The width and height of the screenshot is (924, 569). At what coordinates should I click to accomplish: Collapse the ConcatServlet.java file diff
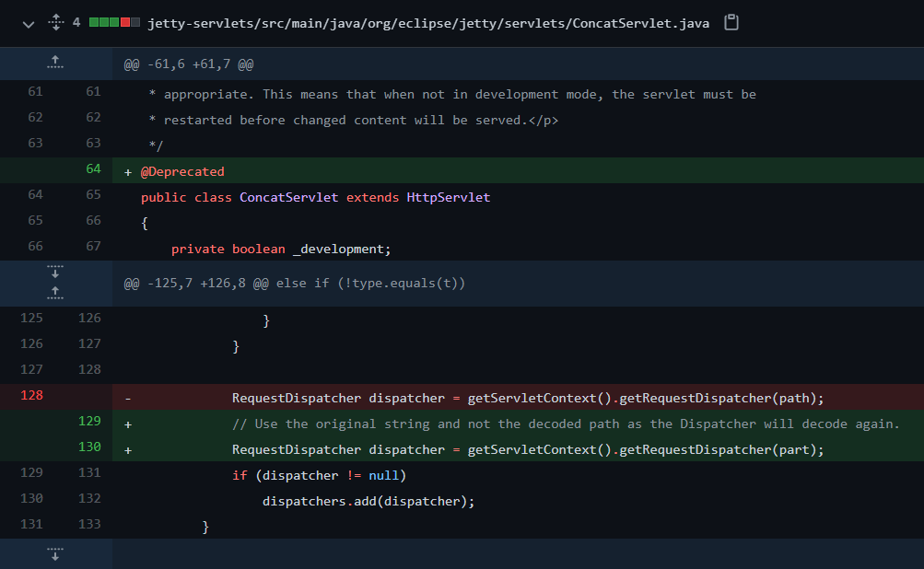point(29,23)
